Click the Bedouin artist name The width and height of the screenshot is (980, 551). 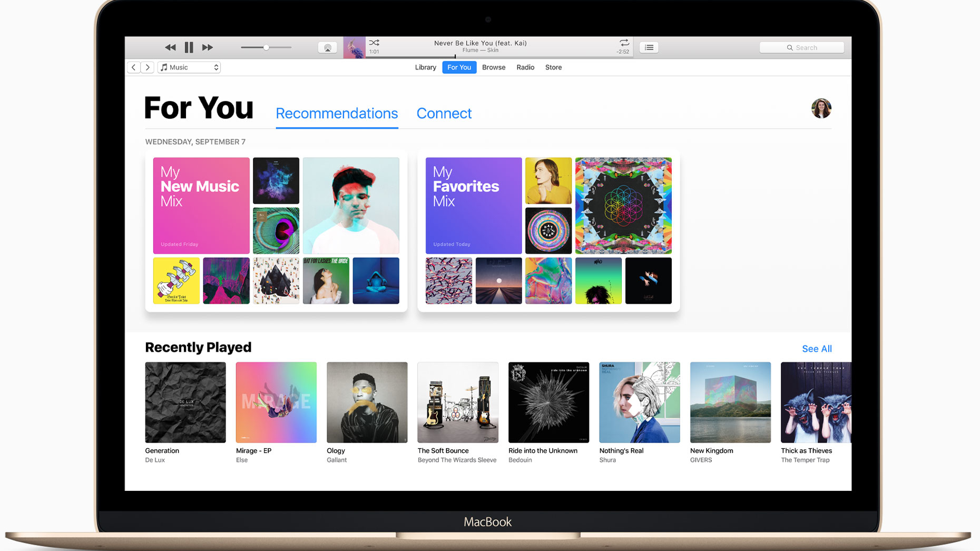point(520,460)
